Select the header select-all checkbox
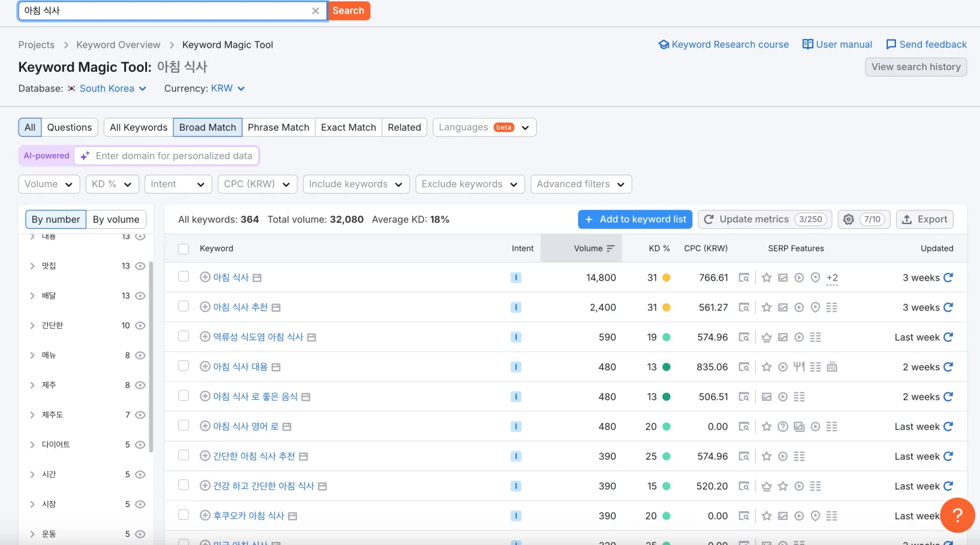Screen dimensions: 980x545 coord(183,249)
